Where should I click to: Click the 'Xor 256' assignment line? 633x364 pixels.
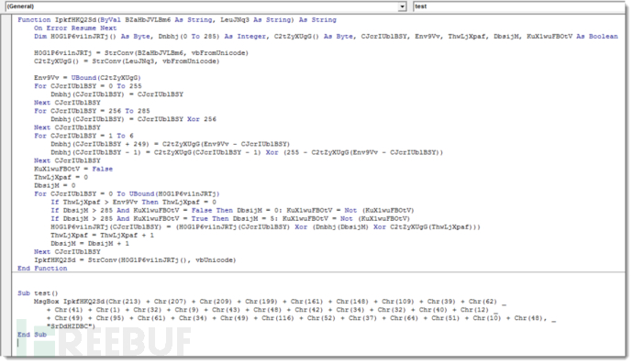point(133,119)
